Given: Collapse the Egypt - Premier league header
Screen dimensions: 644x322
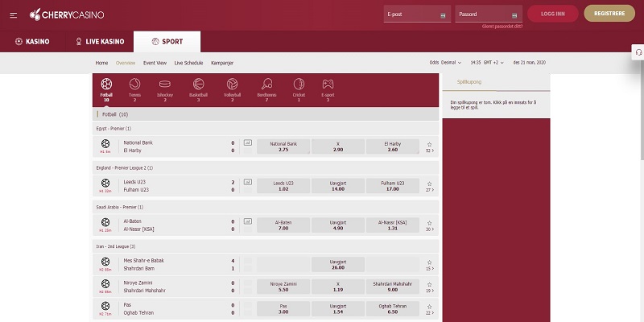Looking at the screenshot, I should pyautogui.click(x=266, y=129).
